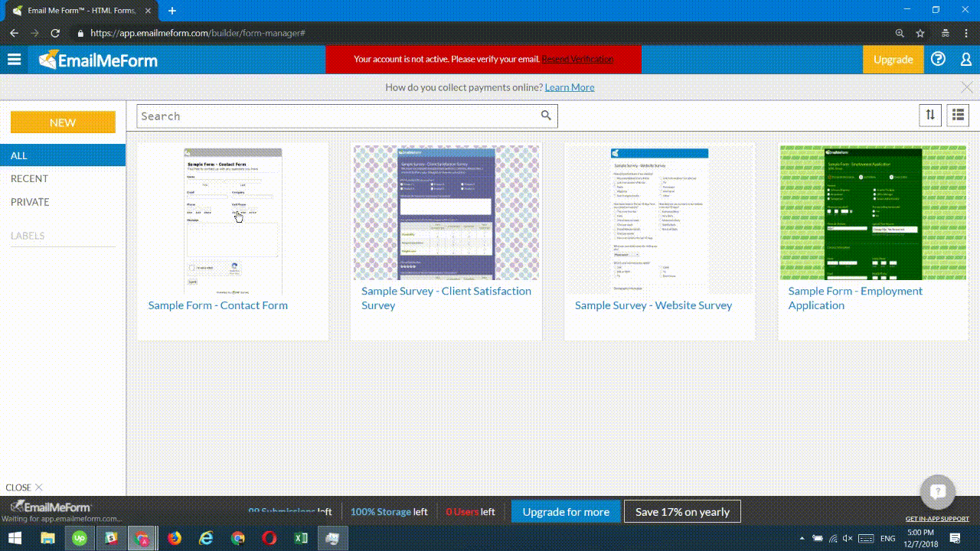Launch Firefox from the taskbar
This screenshot has width=980, height=551.
pos(175,538)
